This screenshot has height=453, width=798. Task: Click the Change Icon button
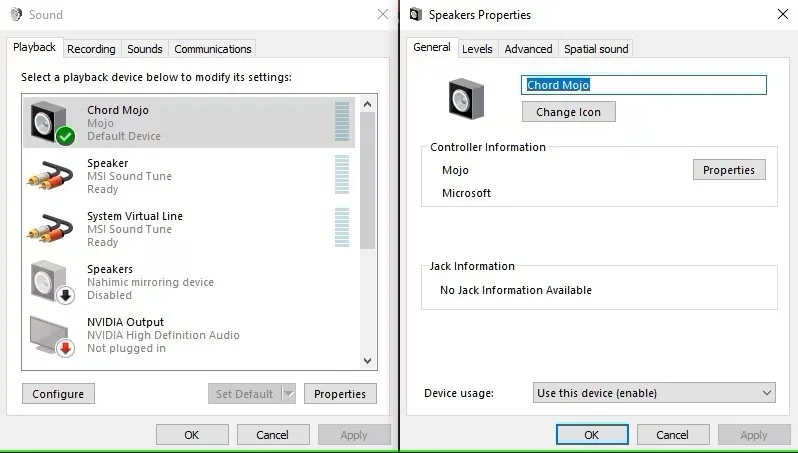(x=568, y=112)
